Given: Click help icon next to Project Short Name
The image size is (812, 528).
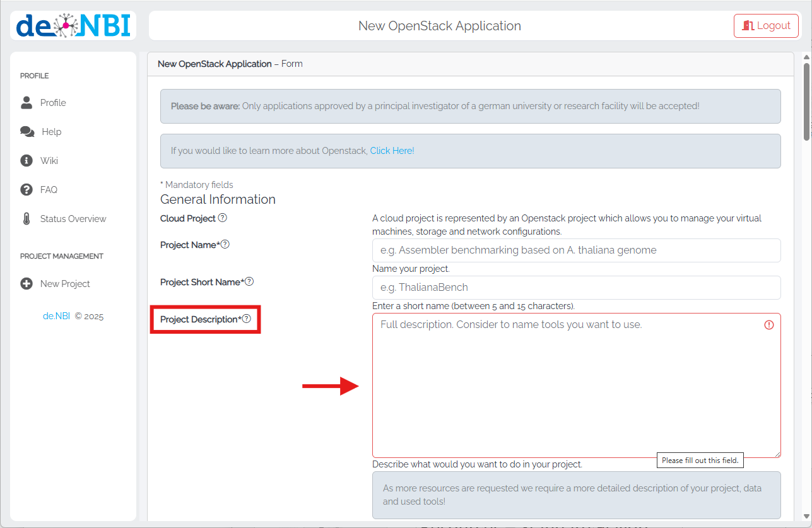Looking at the screenshot, I should click(x=249, y=281).
